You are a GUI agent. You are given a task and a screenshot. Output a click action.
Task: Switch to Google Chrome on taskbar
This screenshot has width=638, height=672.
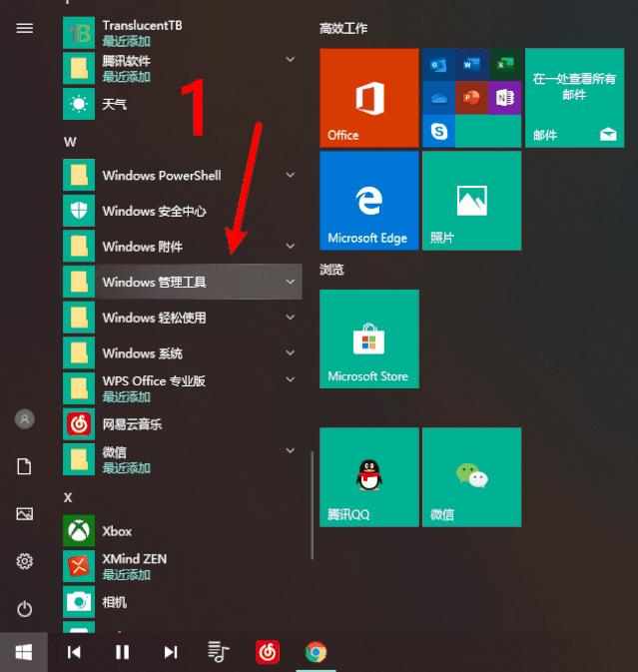[x=316, y=652]
